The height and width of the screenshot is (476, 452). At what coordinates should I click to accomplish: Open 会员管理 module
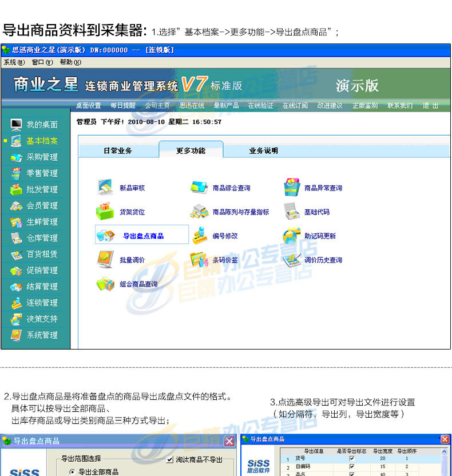34,205
